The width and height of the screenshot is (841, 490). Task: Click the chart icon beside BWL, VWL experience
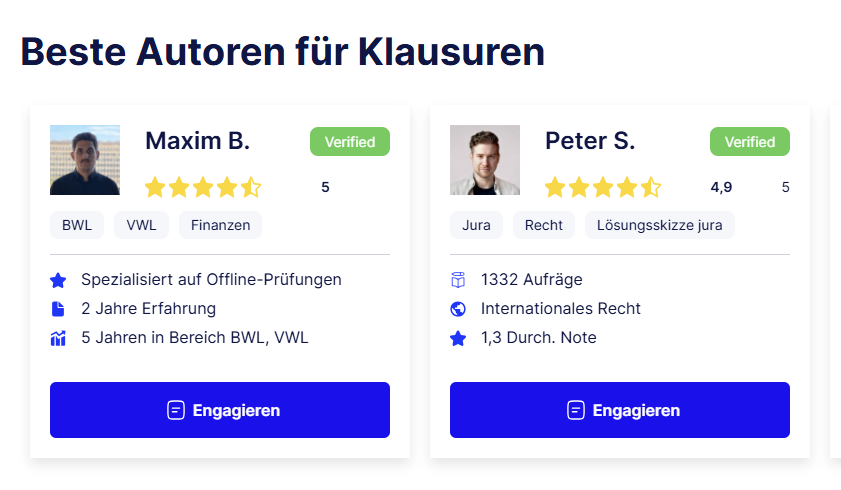coord(58,338)
